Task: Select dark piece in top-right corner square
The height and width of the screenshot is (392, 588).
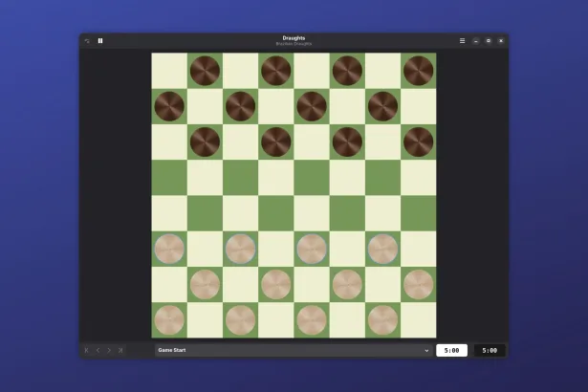Action: click(418, 71)
